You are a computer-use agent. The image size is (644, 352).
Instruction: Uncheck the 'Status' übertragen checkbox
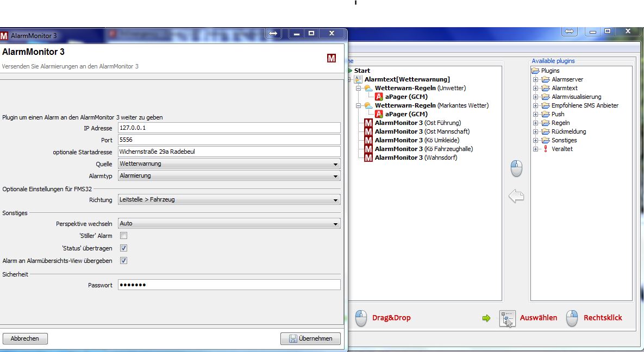click(x=123, y=248)
